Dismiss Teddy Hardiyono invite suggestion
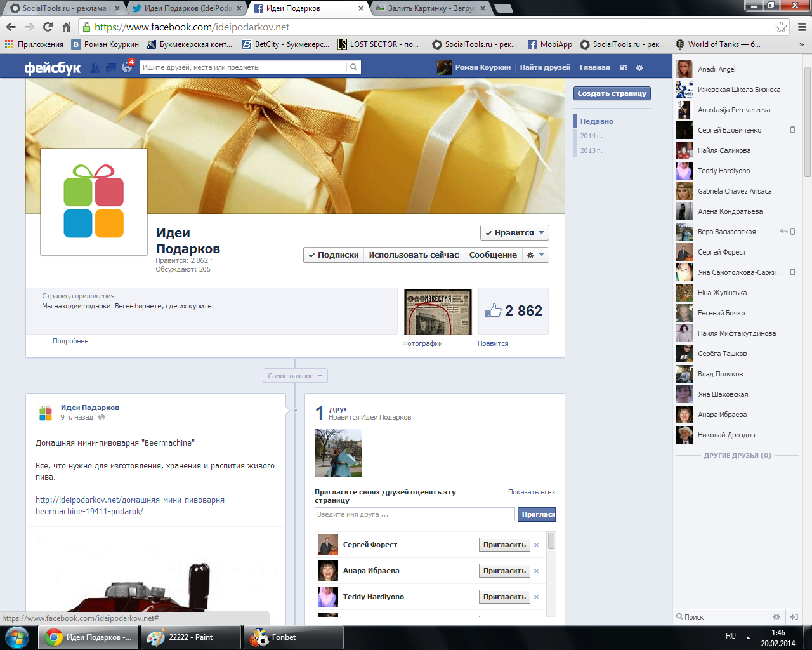The width and height of the screenshot is (812, 650). click(x=536, y=597)
